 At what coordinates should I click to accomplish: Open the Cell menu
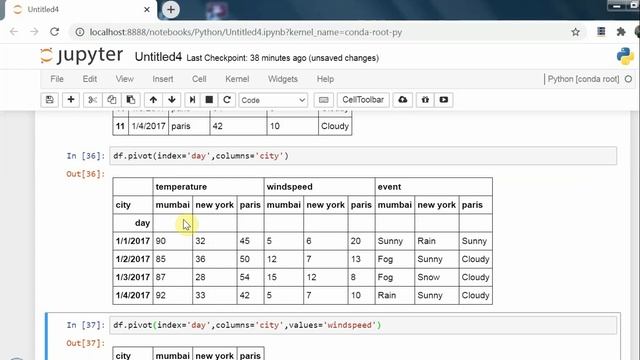pos(199,79)
